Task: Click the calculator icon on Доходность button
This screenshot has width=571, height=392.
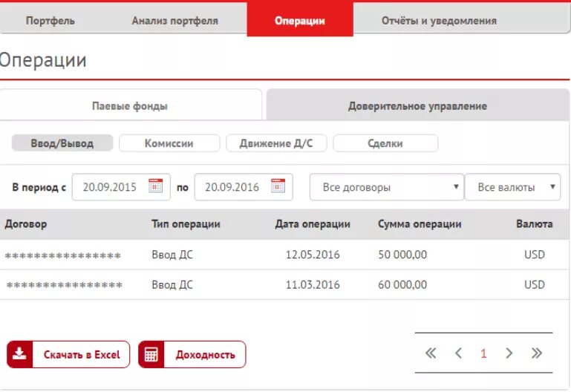Action: [x=151, y=354]
